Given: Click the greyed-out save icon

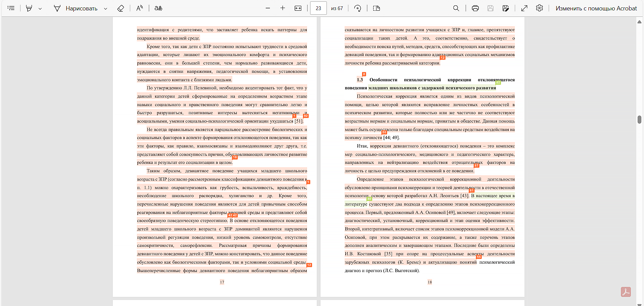Looking at the screenshot, I should 490,8.
